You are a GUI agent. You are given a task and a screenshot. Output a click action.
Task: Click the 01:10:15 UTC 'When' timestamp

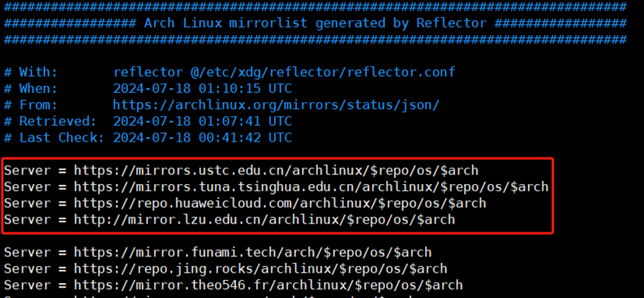pyautogui.click(x=203, y=89)
